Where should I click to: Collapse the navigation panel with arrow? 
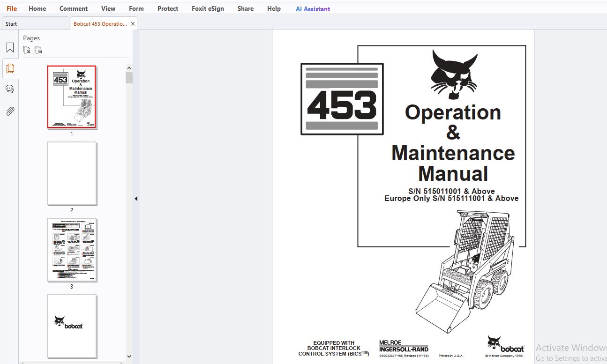pos(136,199)
